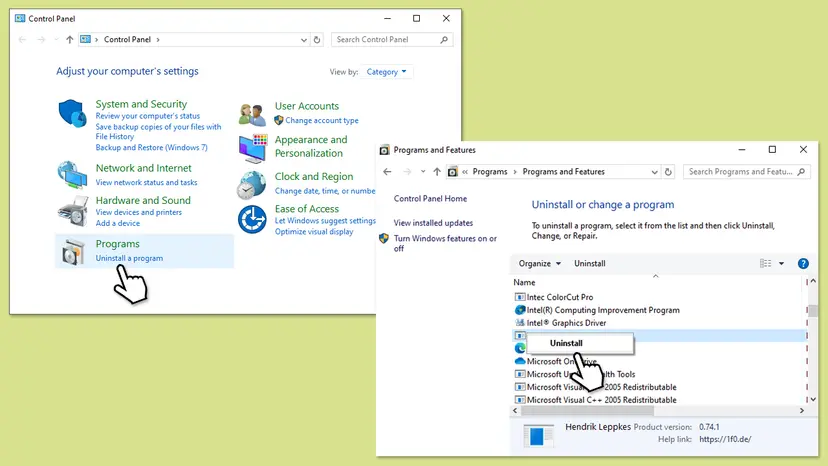Click Save backup copies with File History
The height and width of the screenshot is (466, 828).
158,132
